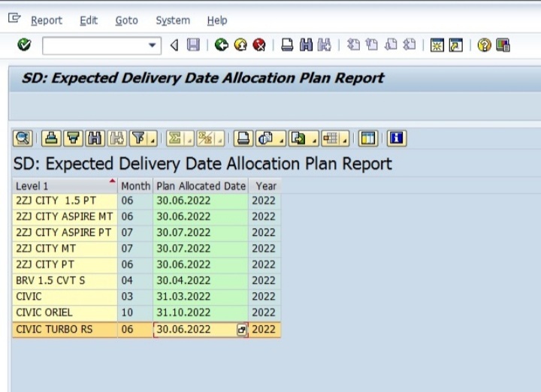Click the blue End User Documentation info icon
This screenshot has height=392, width=541.
point(397,138)
